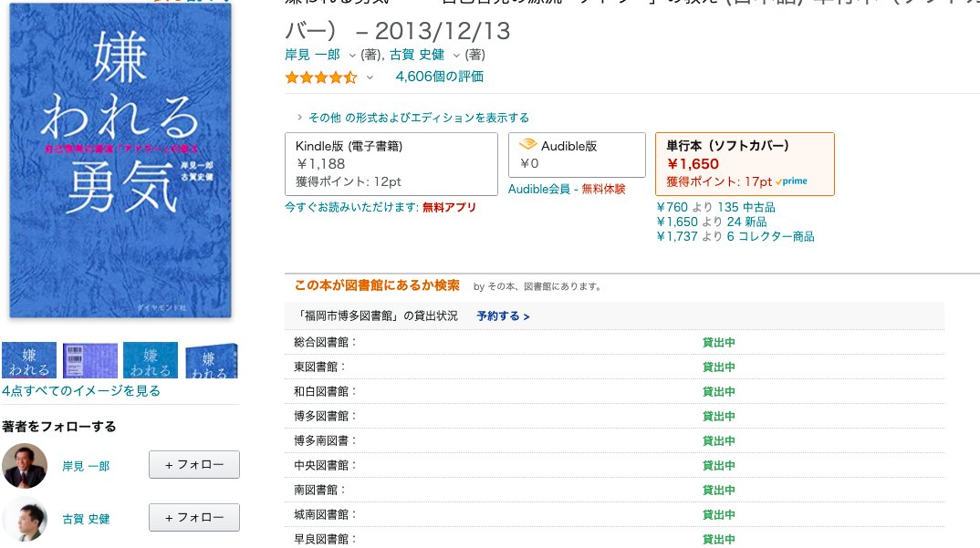Select the third cover thumbnail
Viewport: 980px width, 548px height.
(x=151, y=360)
